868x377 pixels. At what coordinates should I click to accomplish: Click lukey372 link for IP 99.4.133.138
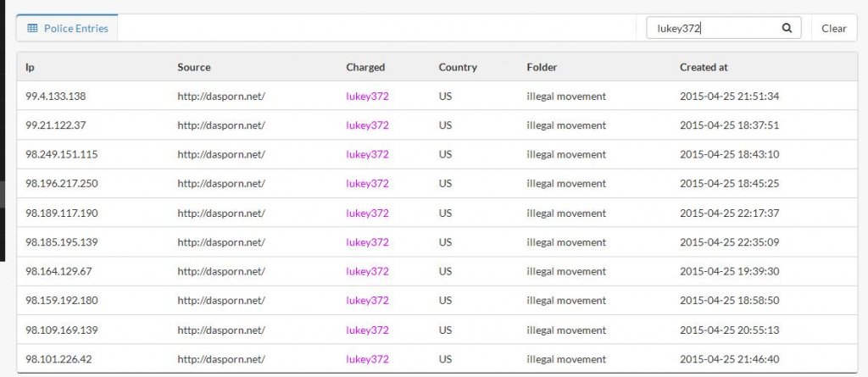(x=367, y=96)
